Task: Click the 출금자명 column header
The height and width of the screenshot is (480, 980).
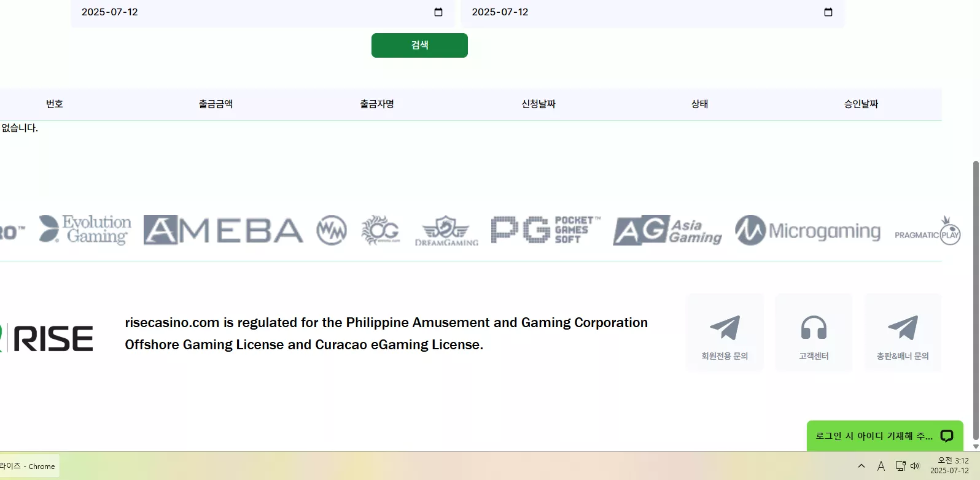Action: click(377, 104)
